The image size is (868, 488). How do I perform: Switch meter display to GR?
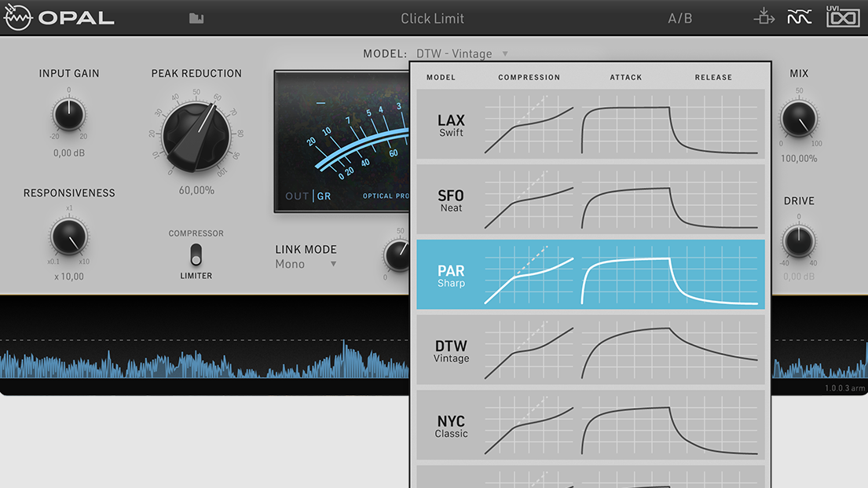tap(324, 196)
